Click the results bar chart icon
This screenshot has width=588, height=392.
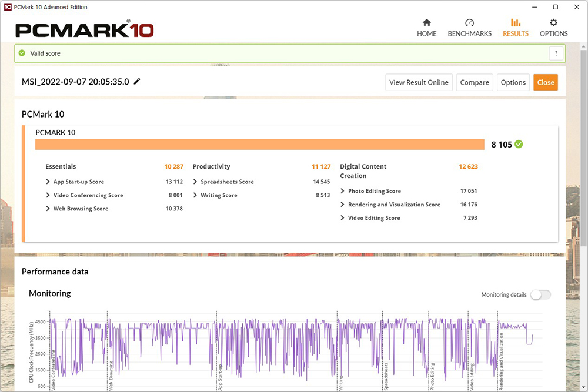(x=516, y=22)
